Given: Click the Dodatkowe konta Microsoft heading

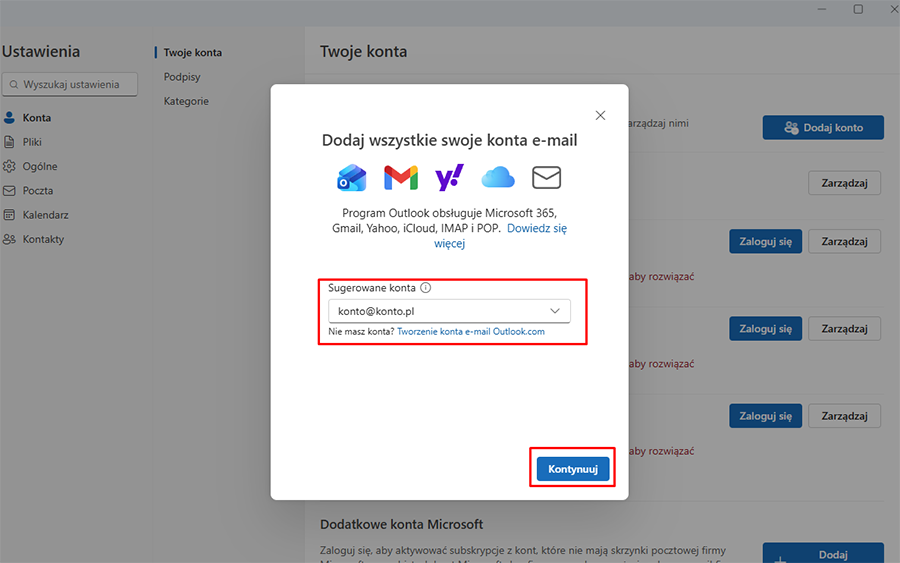Looking at the screenshot, I should [x=401, y=524].
